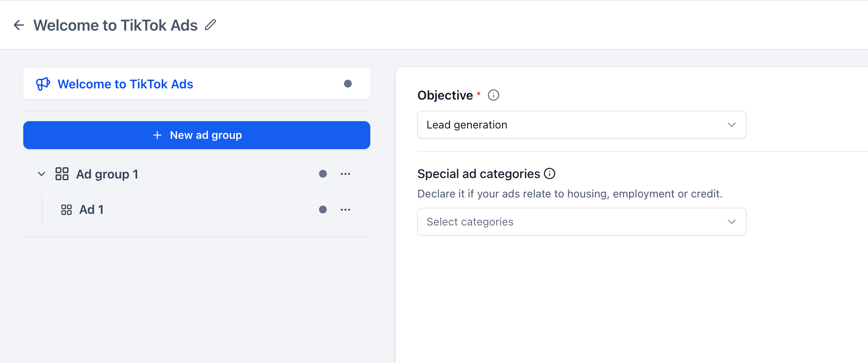Click the megaphone campaign icon
868x363 pixels.
[x=43, y=84]
